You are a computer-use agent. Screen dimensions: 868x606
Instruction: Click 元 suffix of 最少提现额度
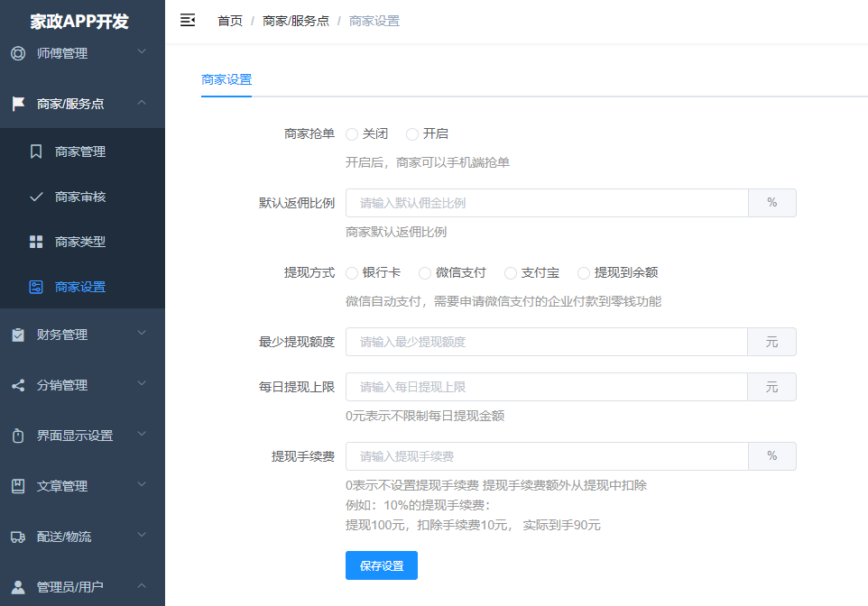point(771,342)
